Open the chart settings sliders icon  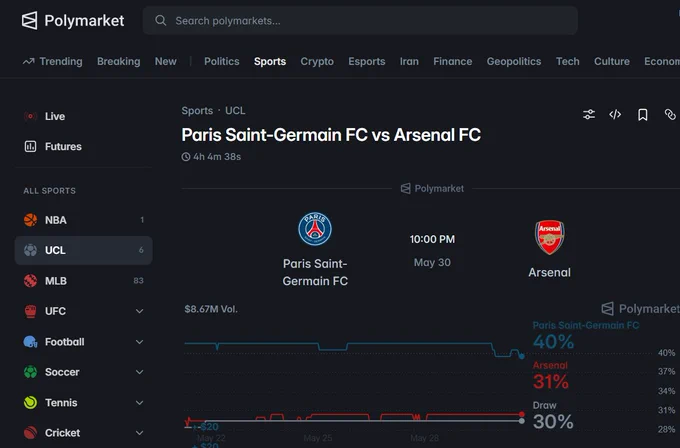tap(589, 114)
